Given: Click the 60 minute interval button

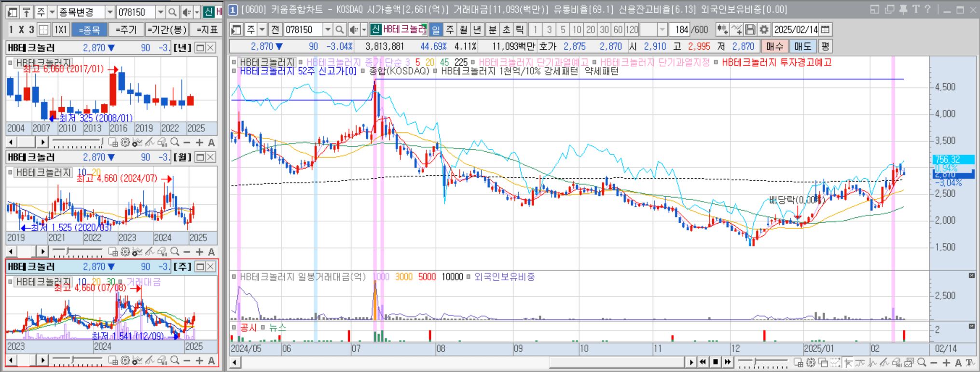Looking at the screenshot, I should click(618, 30).
